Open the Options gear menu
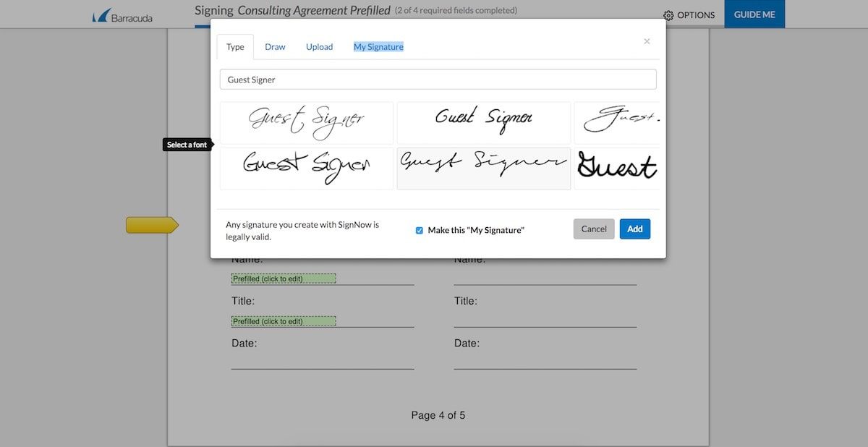868x447 pixels. coord(689,15)
